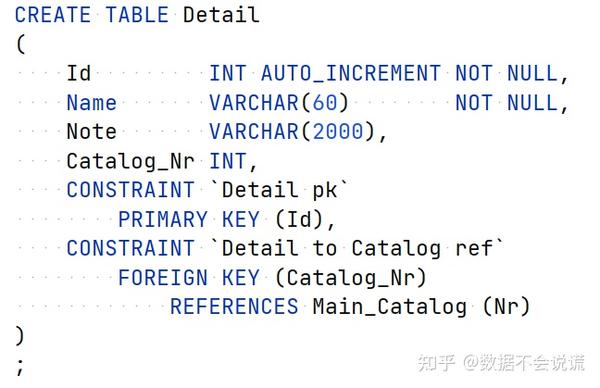
Task: Click VARCHAR in the Name column line
Action: click(x=254, y=103)
